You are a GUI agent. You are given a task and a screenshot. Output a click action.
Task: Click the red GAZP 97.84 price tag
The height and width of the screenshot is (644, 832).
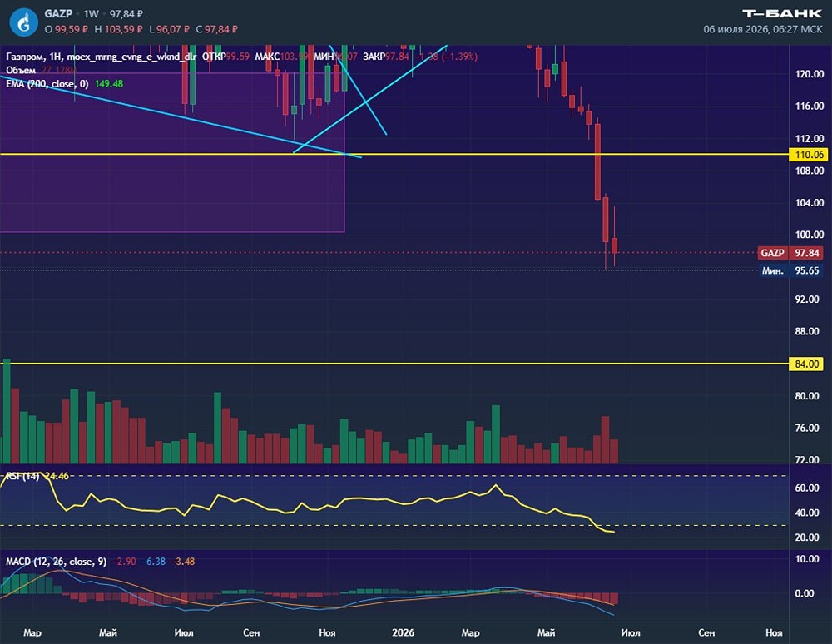pyautogui.click(x=790, y=253)
